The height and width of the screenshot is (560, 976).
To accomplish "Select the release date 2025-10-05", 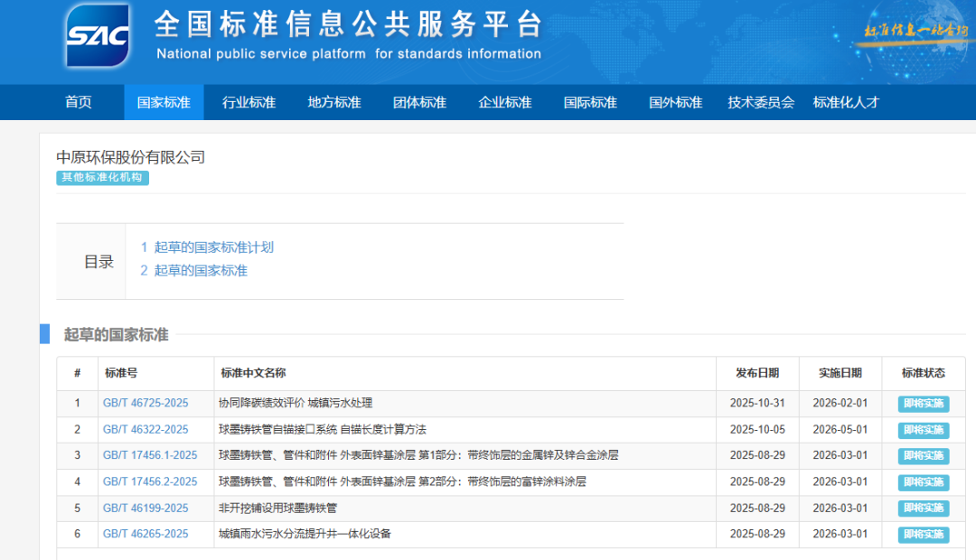I will pos(757,429).
